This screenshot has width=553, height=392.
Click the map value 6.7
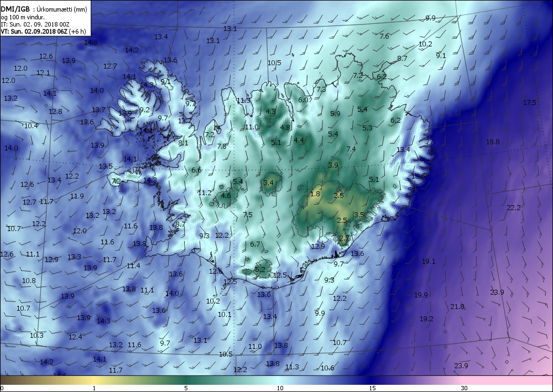255,244
